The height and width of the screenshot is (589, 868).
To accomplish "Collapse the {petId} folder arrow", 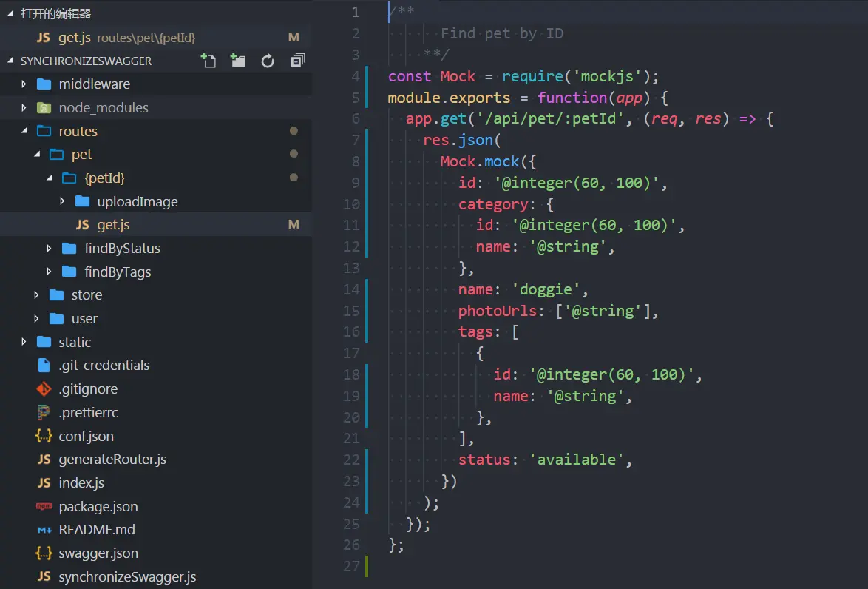I will click(50, 178).
